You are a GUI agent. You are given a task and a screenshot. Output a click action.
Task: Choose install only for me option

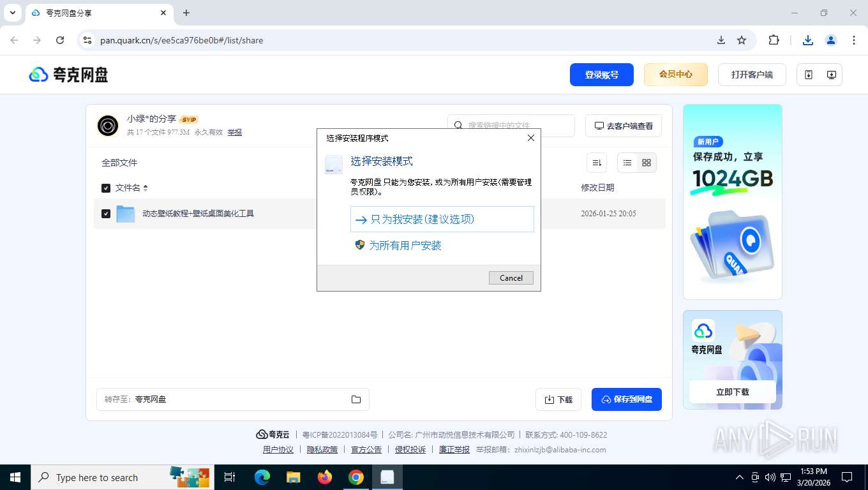pyautogui.click(x=442, y=219)
